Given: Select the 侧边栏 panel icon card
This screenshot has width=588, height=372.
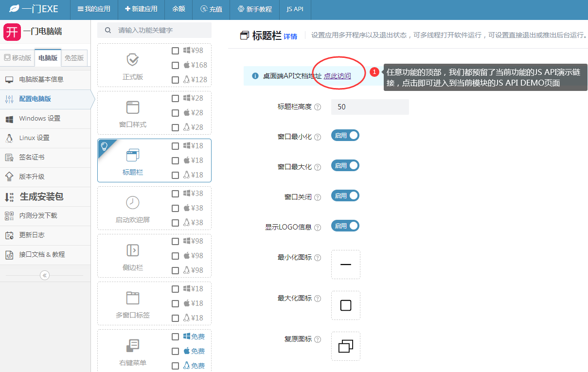Looking at the screenshot, I should tap(133, 250).
